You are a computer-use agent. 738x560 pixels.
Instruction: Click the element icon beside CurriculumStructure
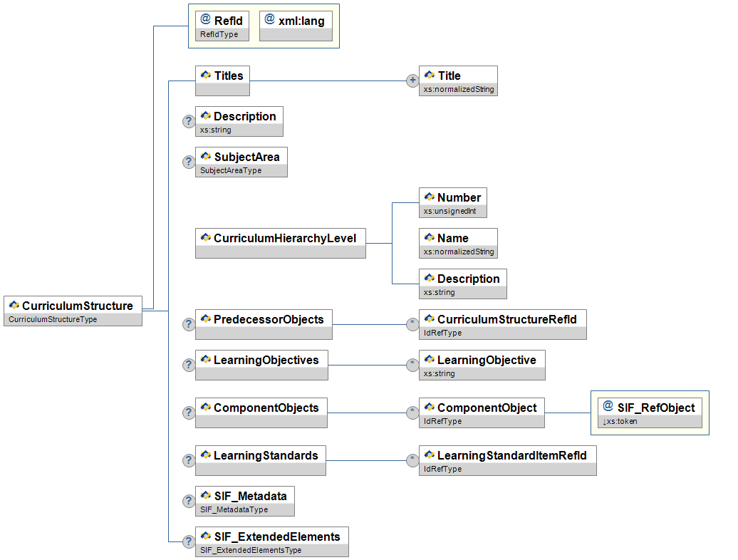point(14,306)
